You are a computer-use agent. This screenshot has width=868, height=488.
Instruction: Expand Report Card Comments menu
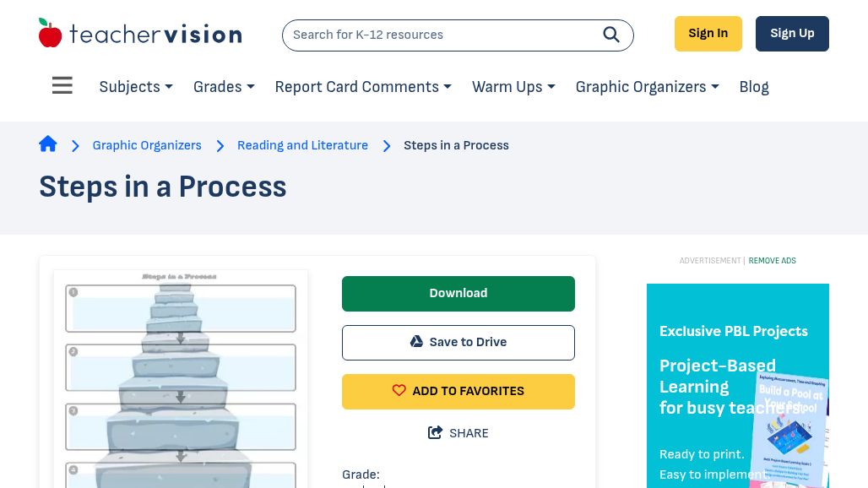363,87
